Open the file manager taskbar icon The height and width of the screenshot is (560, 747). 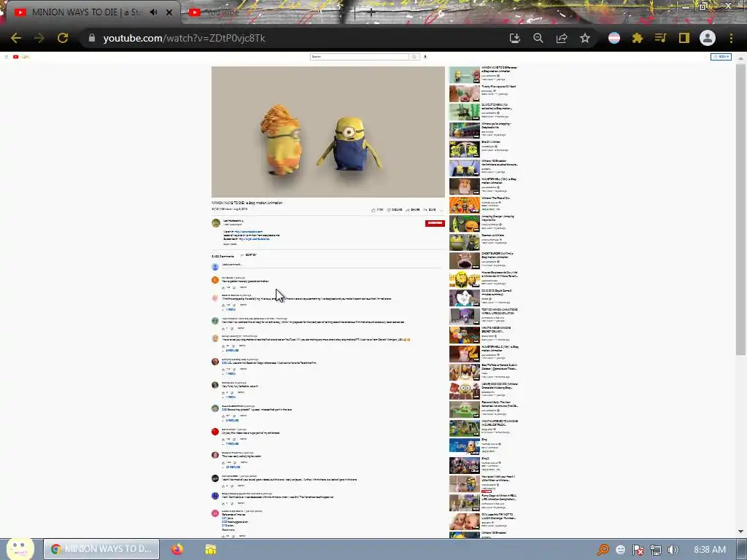click(211, 549)
